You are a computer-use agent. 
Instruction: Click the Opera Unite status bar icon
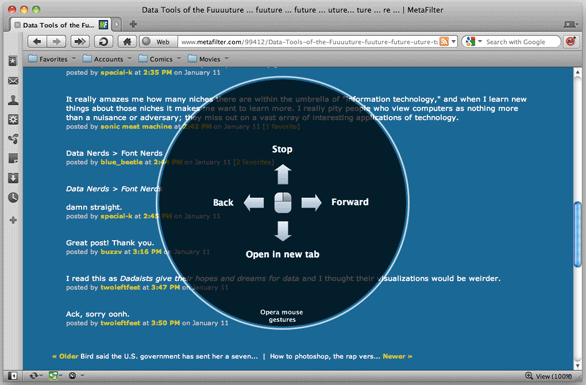54,376
